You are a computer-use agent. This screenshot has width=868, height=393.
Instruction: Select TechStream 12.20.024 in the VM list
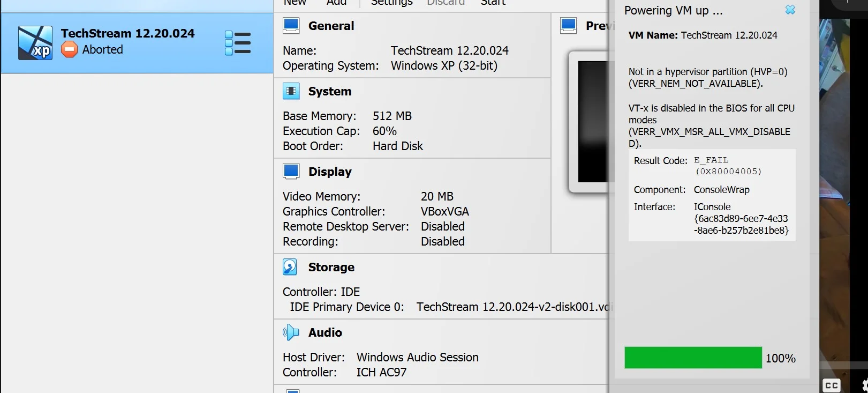127,33
